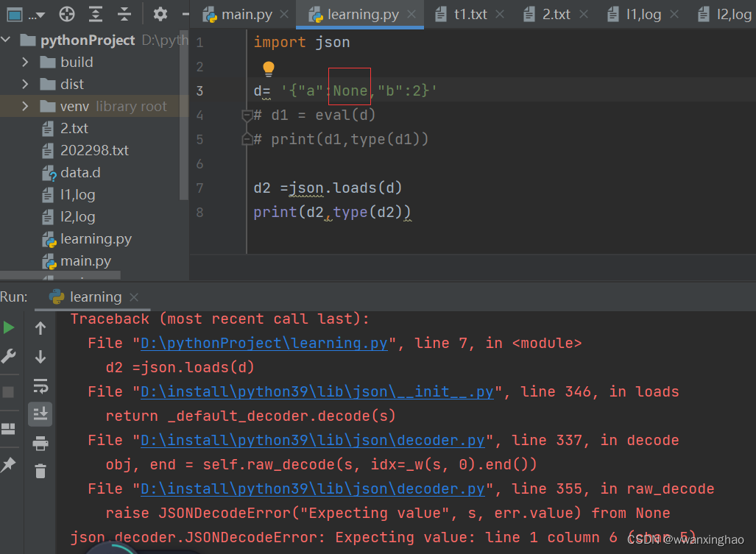Fold the comment block at line 4
Image resolution: width=756 pixels, height=554 pixels.
[x=247, y=115]
